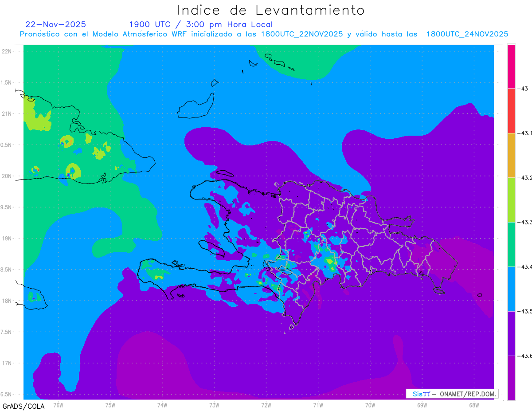Pick the green legend swatch below -43.3
532x411 pixels.
[511, 244]
